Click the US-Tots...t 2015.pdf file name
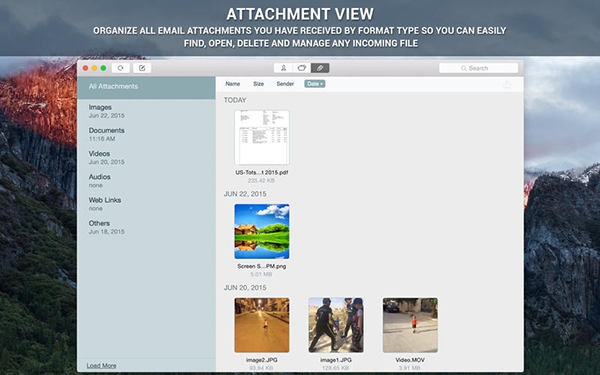 (x=262, y=173)
